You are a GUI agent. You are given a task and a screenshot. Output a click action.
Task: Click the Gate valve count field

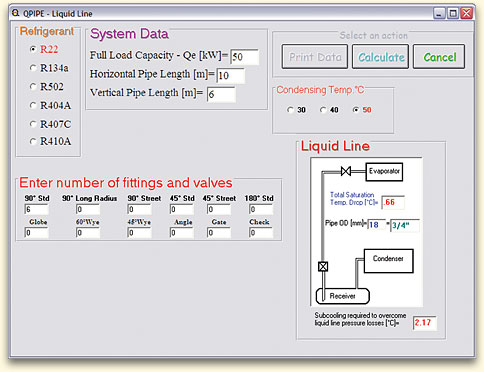coord(219,232)
